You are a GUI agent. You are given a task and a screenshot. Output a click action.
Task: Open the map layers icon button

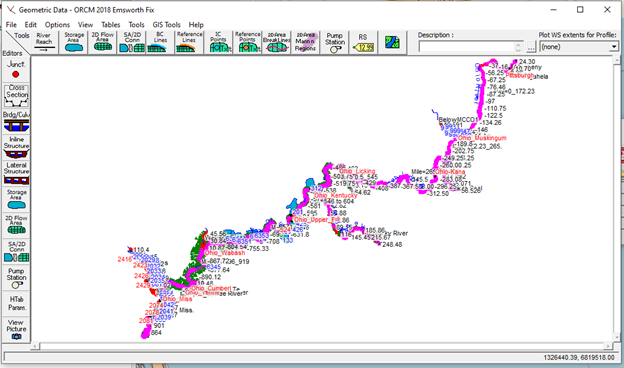pyautogui.click(x=392, y=42)
